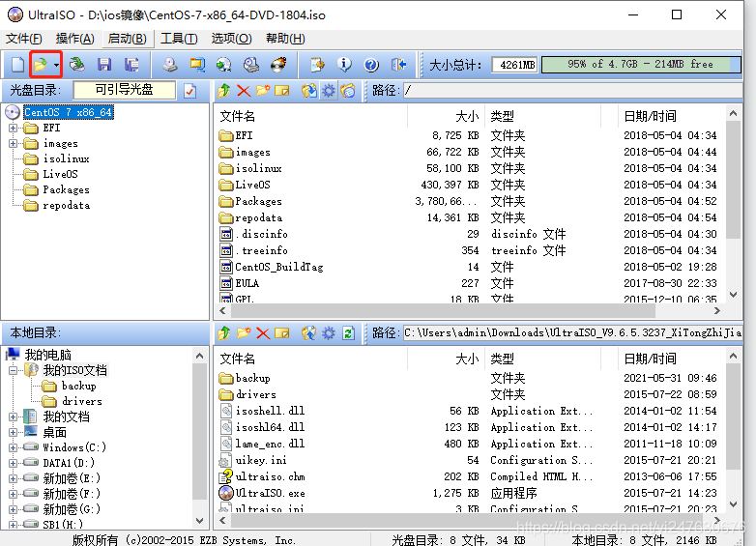Click the 大小总计 field reading 4261MB

[515, 65]
